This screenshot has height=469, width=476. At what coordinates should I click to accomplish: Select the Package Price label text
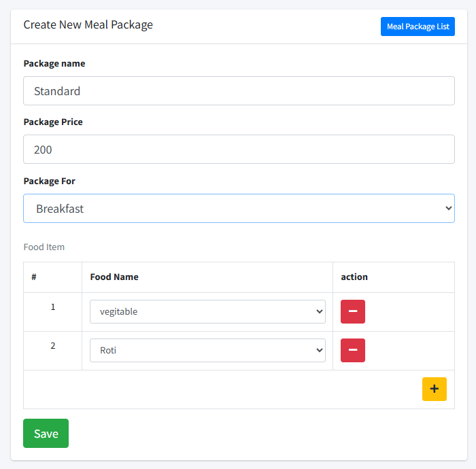(x=53, y=122)
